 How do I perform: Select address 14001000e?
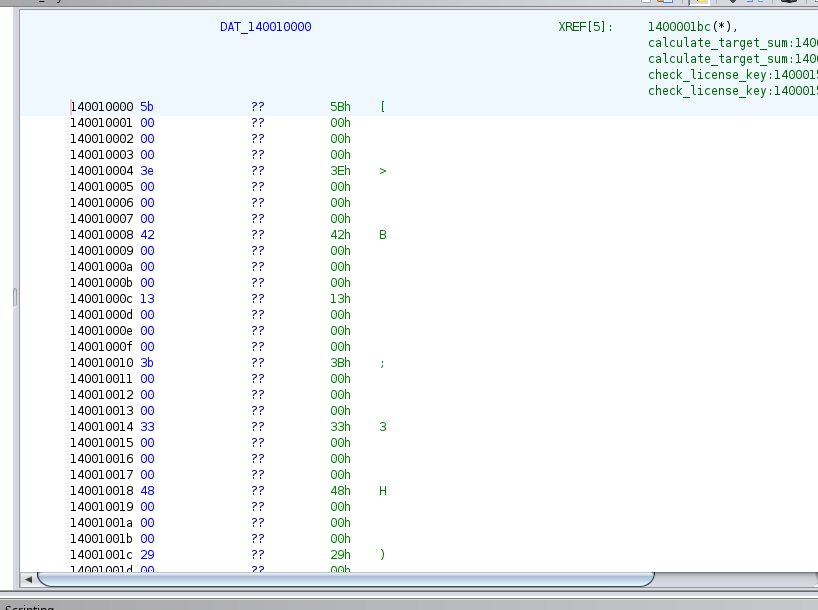tap(102, 331)
